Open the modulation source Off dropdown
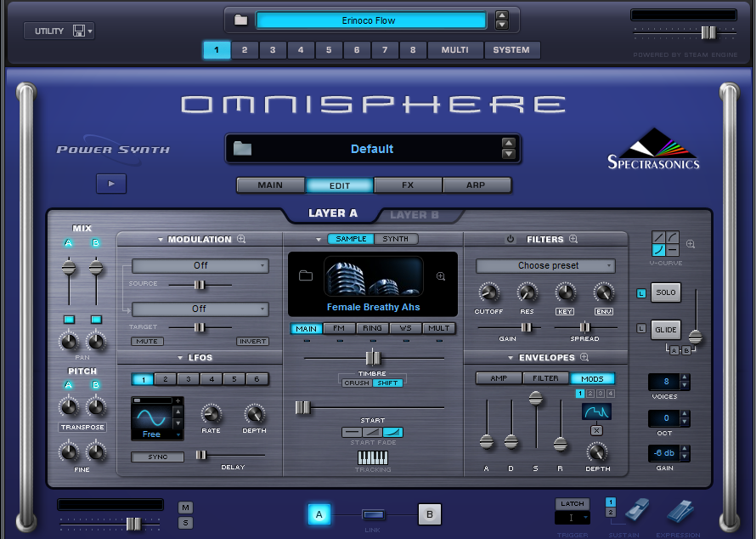Viewport: 756px width, 539px height. point(200,265)
